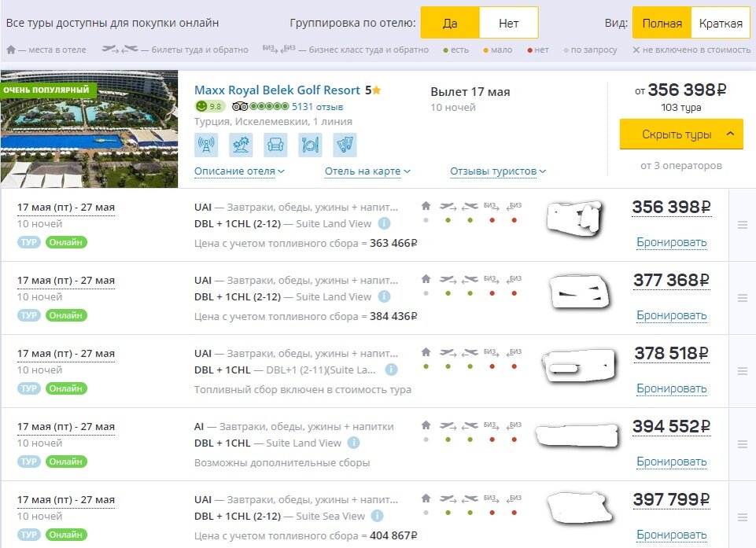The width and height of the screenshot is (756, 548).
Task: Click the beach palm amenity icon
Action: click(x=241, y=145)
